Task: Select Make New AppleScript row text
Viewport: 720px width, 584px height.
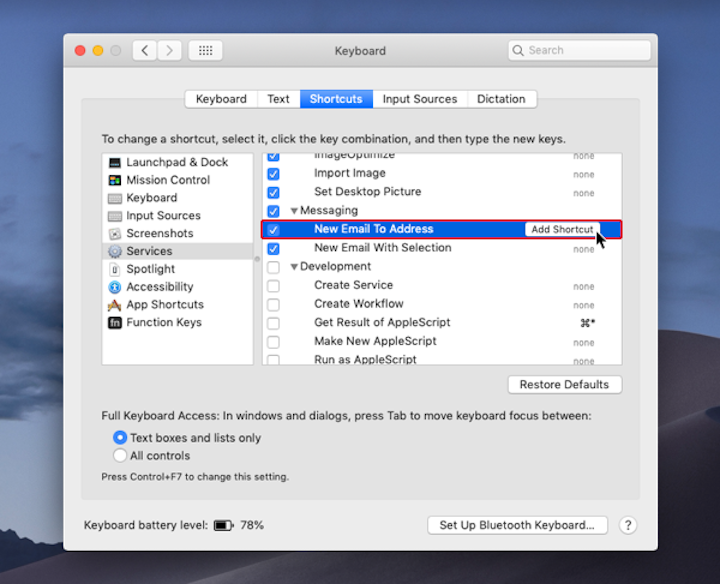Action: [x=375, y=341]
